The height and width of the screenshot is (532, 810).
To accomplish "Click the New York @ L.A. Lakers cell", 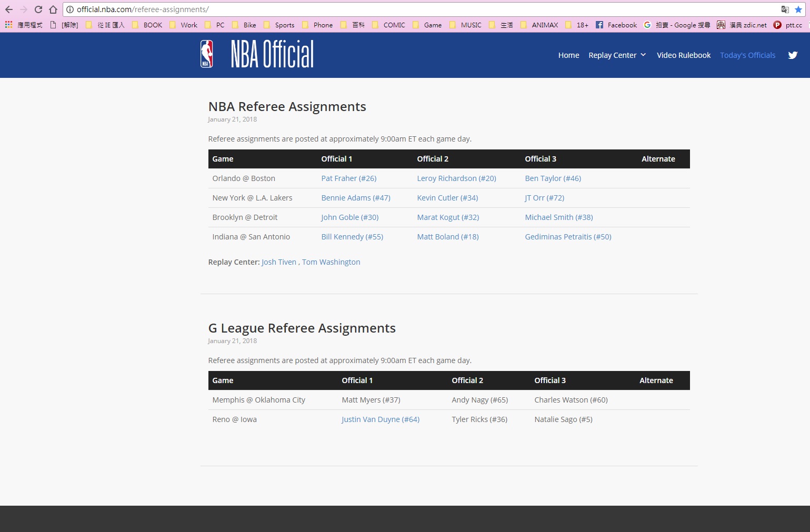I will click(x=252, y=198).
